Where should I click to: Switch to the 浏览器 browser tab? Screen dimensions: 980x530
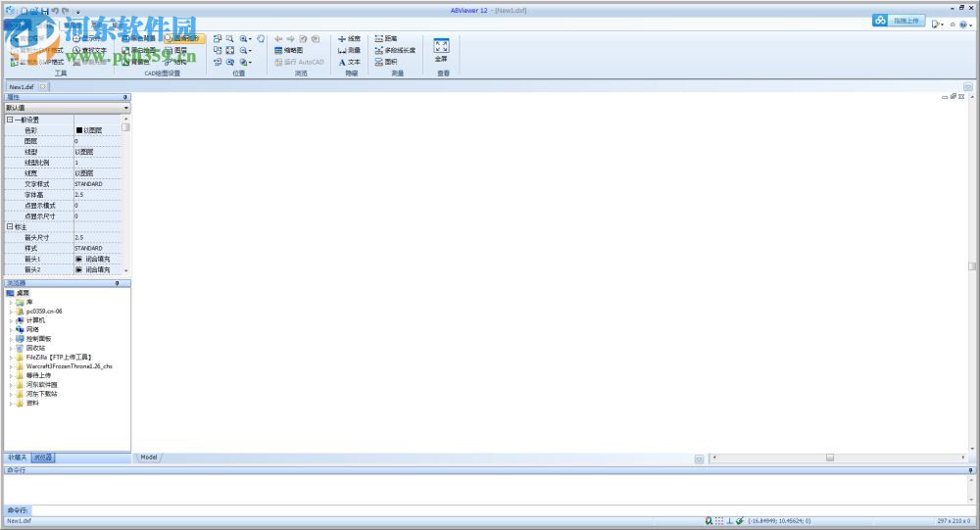(x=42, y=458)
